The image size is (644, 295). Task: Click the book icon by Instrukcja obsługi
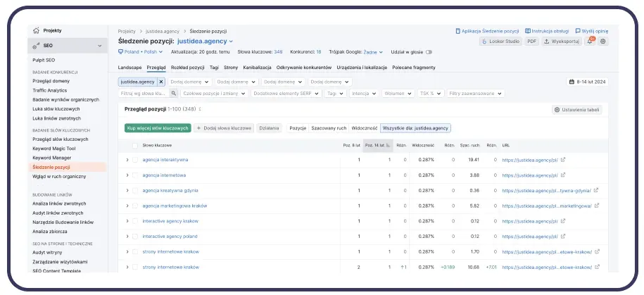pos(528,31)
